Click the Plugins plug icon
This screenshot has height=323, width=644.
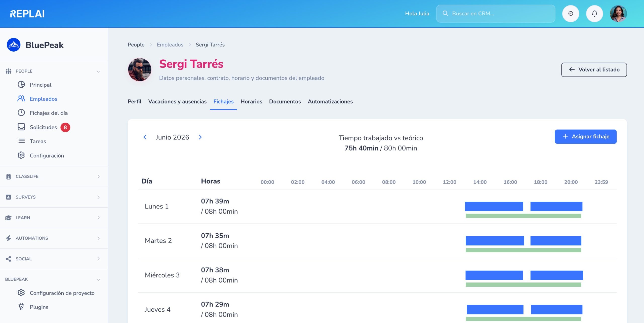point(21,307)
